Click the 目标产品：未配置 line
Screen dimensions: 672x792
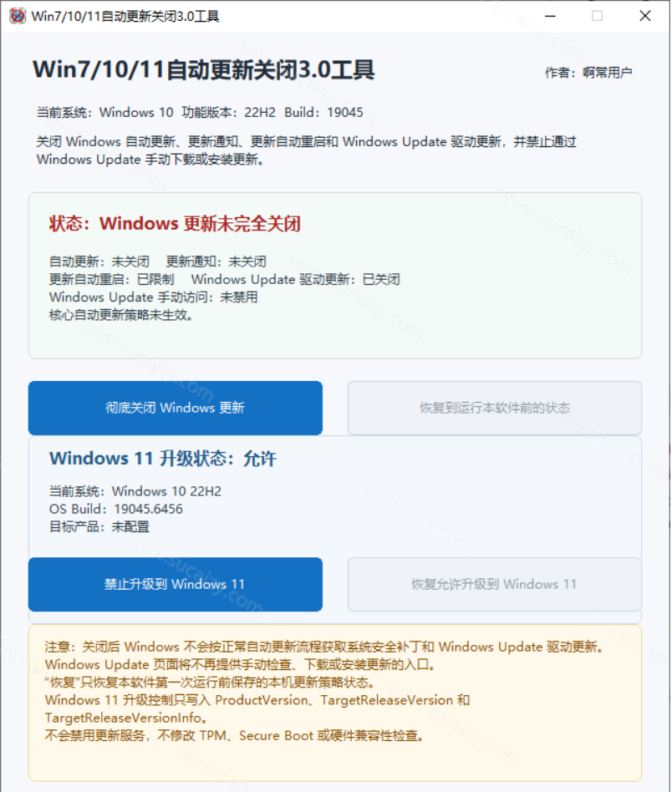[99, 527]
